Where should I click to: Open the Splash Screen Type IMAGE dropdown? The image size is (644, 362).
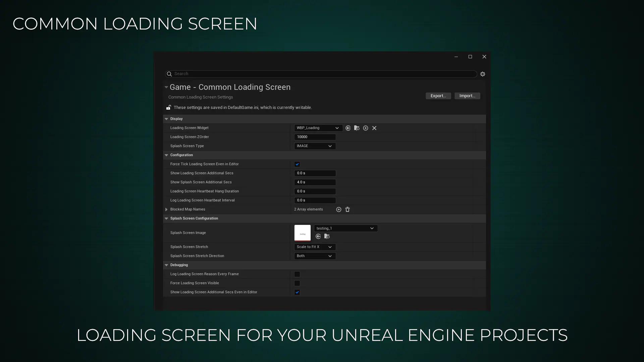pyautogui.click(x=315, y=146)
